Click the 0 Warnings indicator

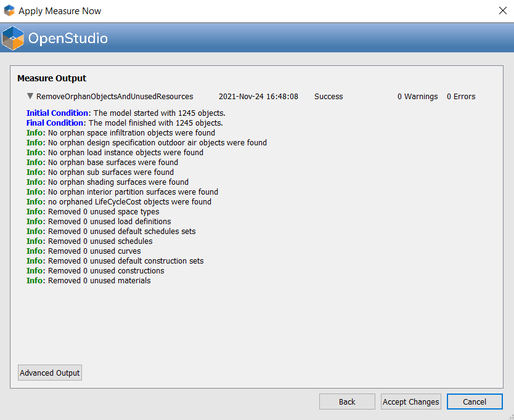pos(417,97)
